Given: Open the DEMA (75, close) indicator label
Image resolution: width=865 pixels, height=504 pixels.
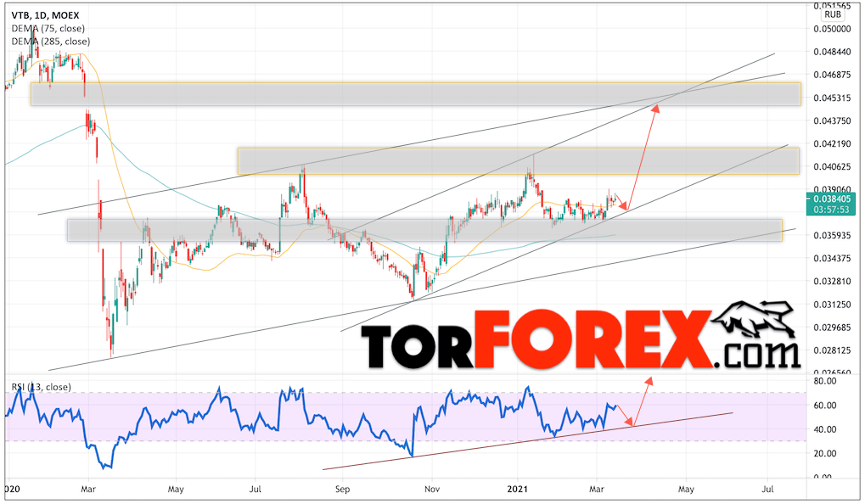Looking at the screenshot, I should pos(47,27).
